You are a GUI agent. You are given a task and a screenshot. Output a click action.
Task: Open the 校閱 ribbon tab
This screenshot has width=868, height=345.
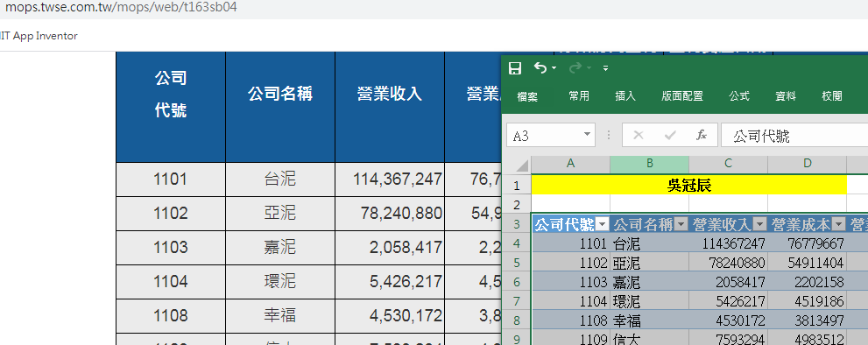(832, 95)
